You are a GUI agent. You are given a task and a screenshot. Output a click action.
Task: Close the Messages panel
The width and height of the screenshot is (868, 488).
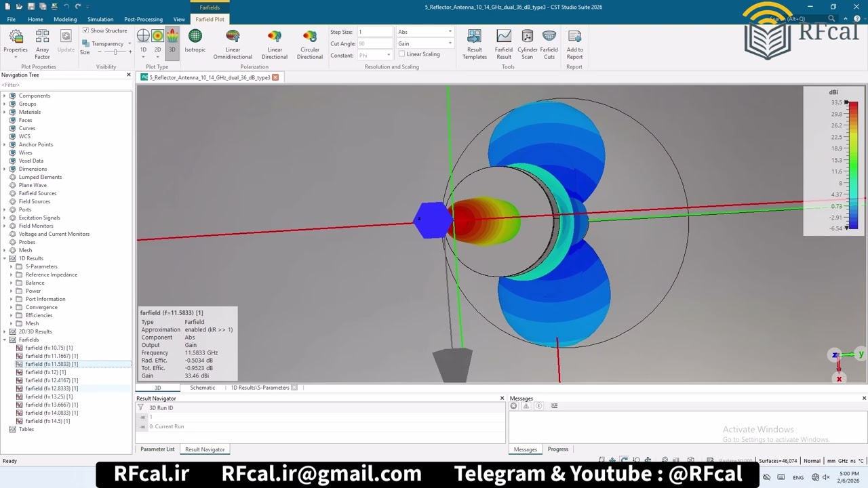click(x=864, y=398)
